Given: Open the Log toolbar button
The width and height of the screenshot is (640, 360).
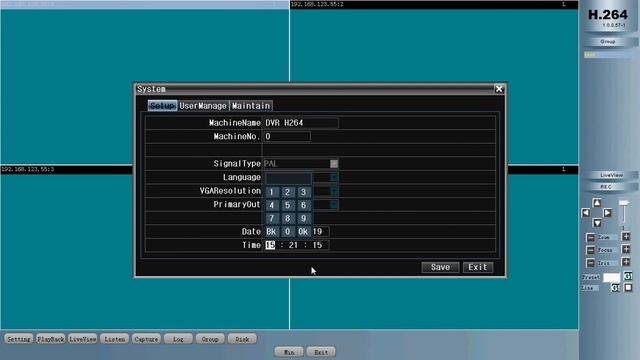Looking at the screenshot, I should [178, 339].
